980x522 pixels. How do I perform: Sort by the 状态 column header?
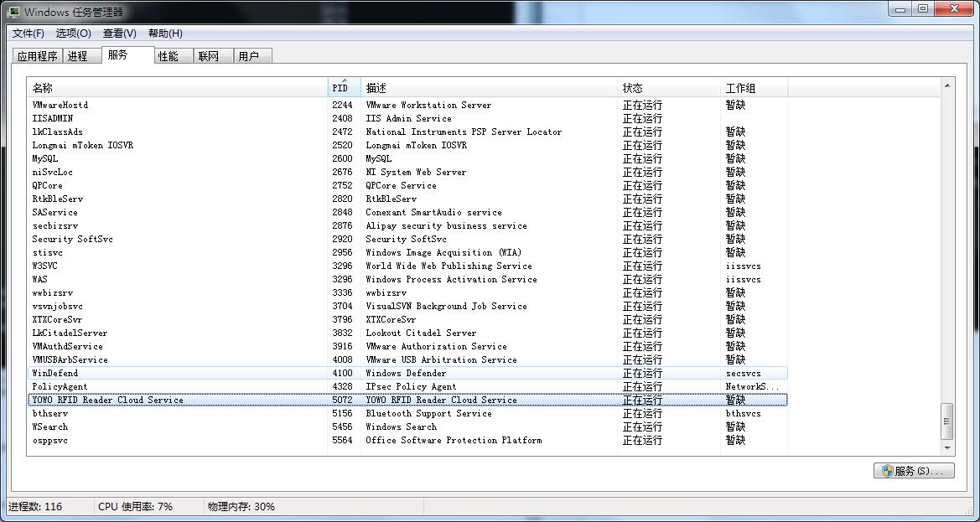click(x=669, y=88)
